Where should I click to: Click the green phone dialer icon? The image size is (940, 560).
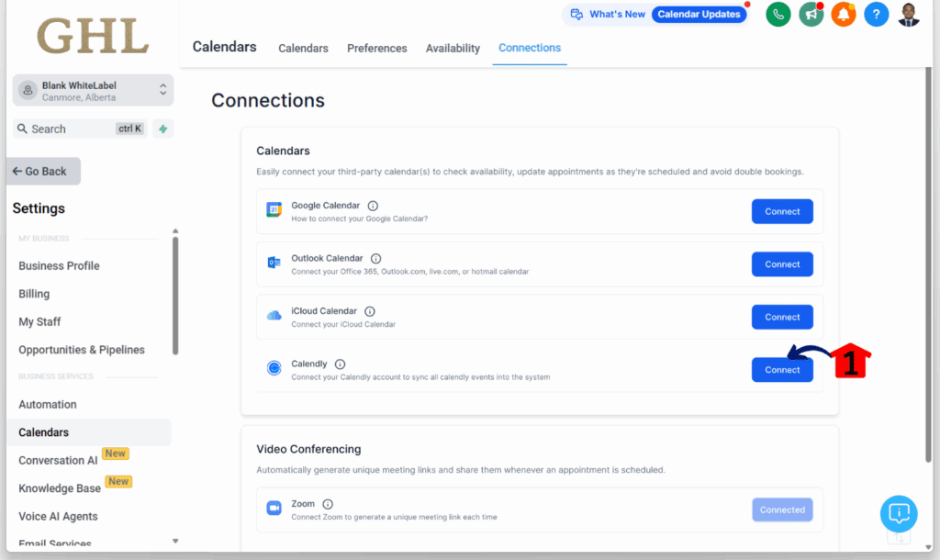pos(778,15)
